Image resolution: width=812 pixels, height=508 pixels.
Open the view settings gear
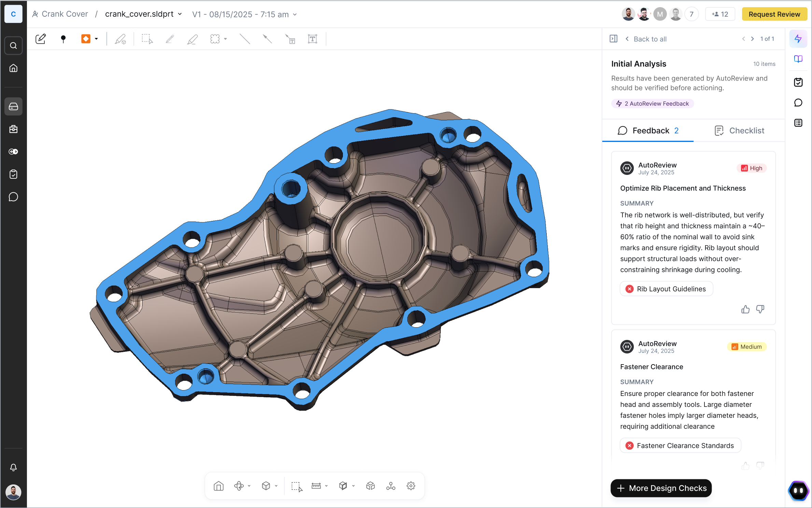[x=411, y=486]
